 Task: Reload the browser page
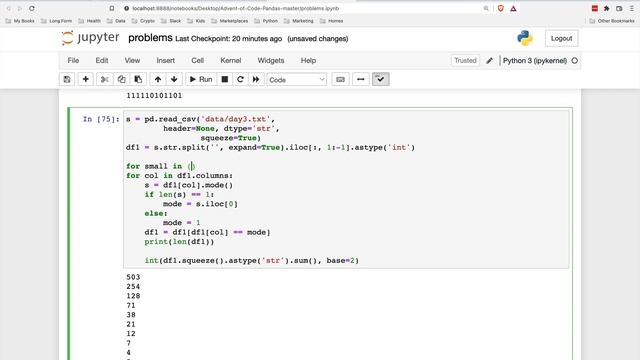[x=32, y=8]
